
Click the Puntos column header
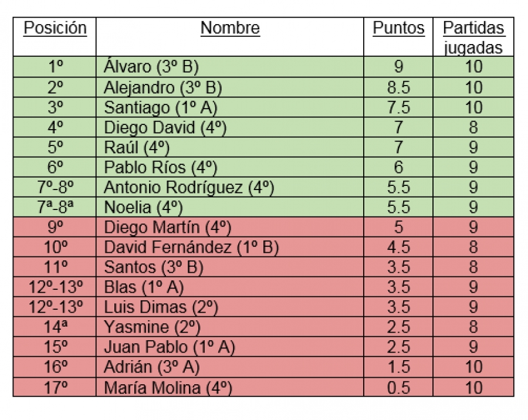(398, 28)
